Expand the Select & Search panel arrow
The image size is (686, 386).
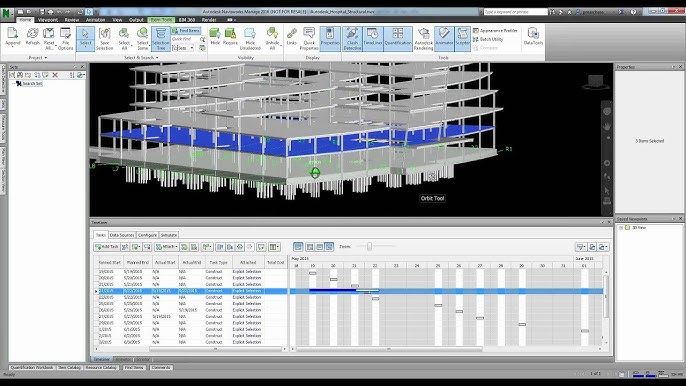[x=158, y=58]
